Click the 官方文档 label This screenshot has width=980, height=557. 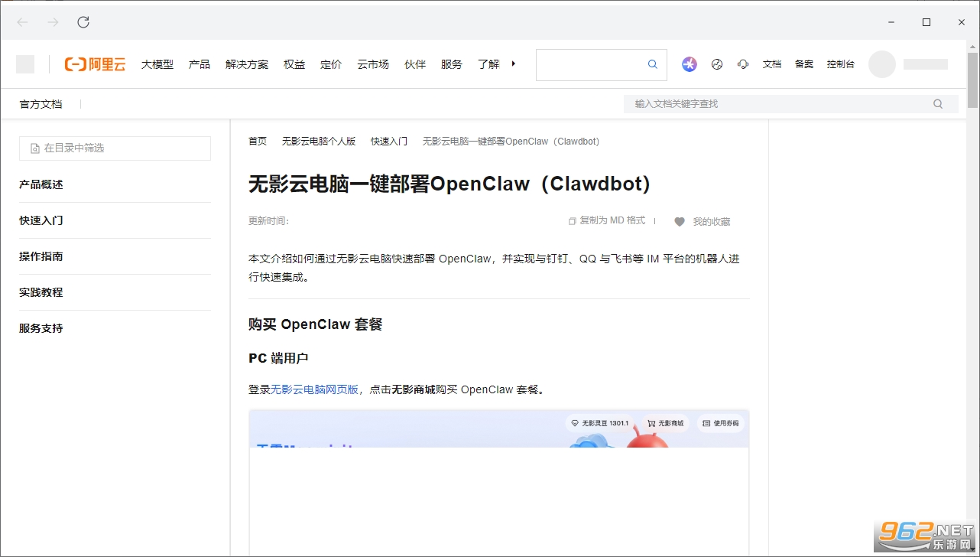(41, 104)
